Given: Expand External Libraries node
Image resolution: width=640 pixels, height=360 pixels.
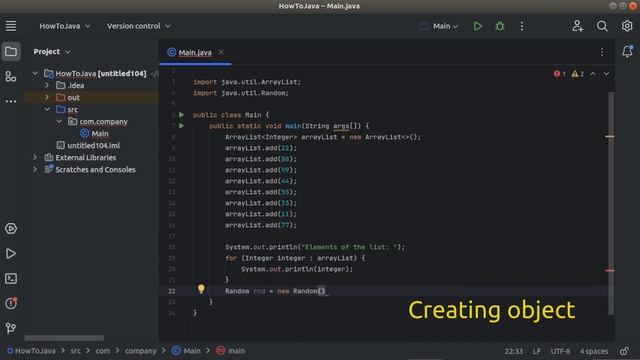Looking at the screenshot, I should coord(35,158).
